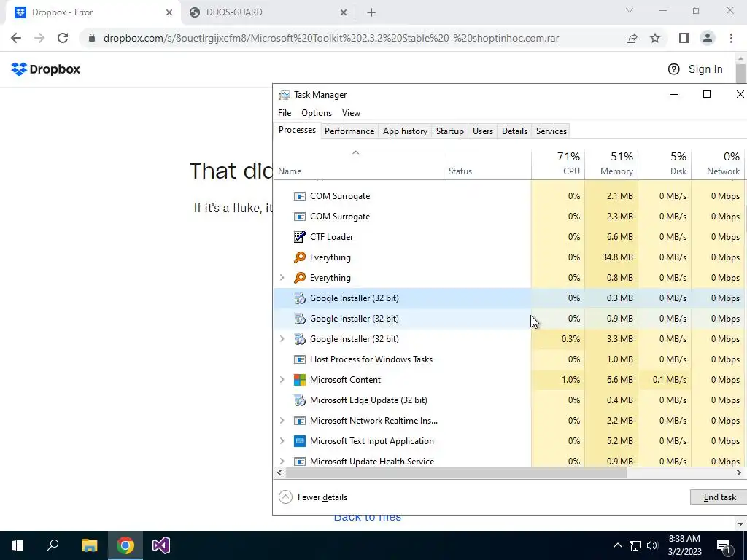Select CTF Loader process icon
Screen dimensions: 747x560
(300, 237)
